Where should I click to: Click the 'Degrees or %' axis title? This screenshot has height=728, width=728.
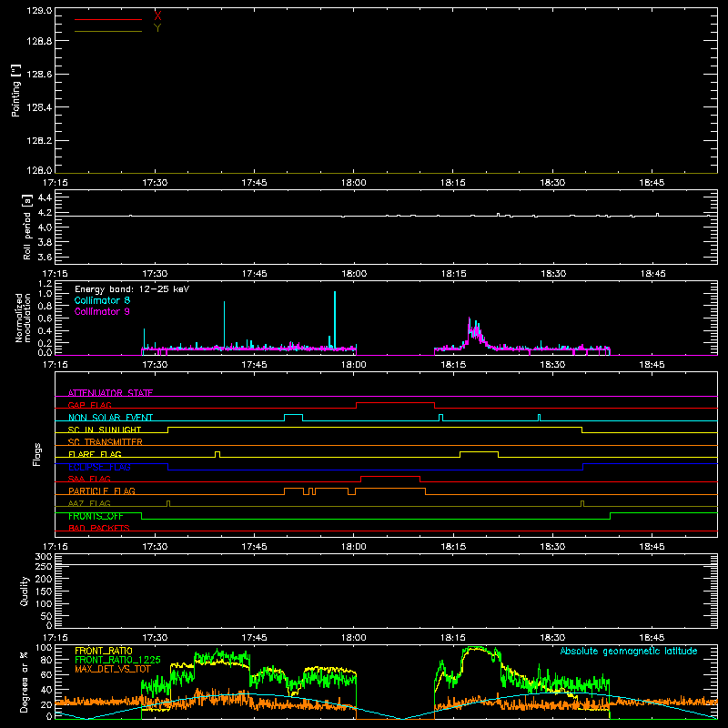point(24,682)
